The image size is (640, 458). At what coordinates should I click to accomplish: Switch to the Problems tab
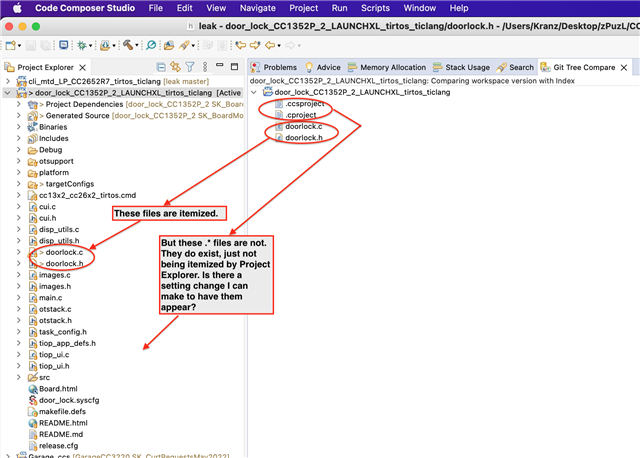pyautogui.click(x=274, y=67)
